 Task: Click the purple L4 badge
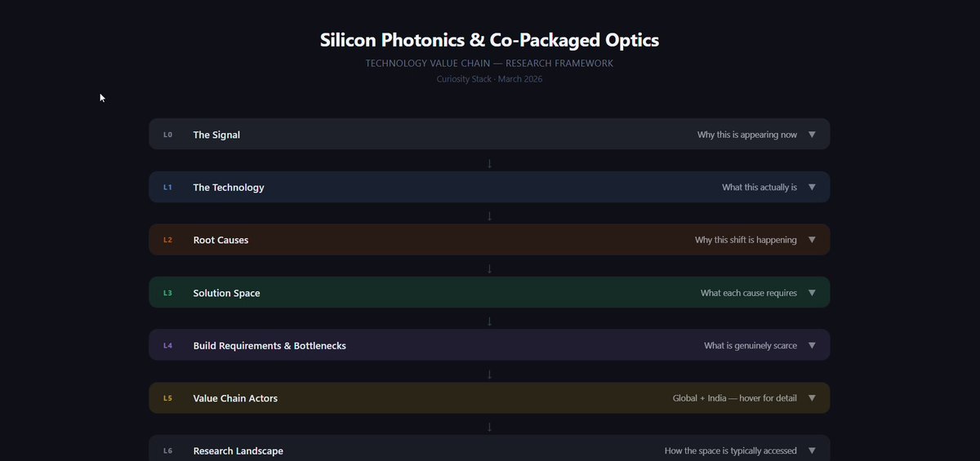[x=167, y=345]
